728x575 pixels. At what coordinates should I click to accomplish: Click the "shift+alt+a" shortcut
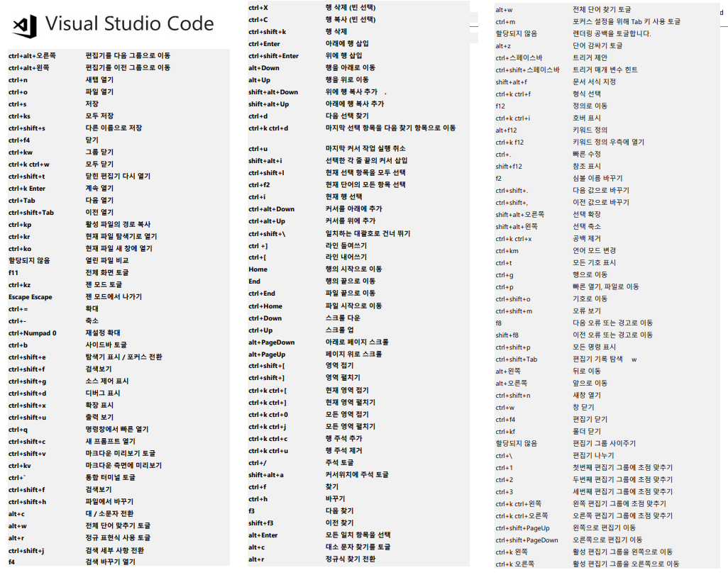click(265, 475)
